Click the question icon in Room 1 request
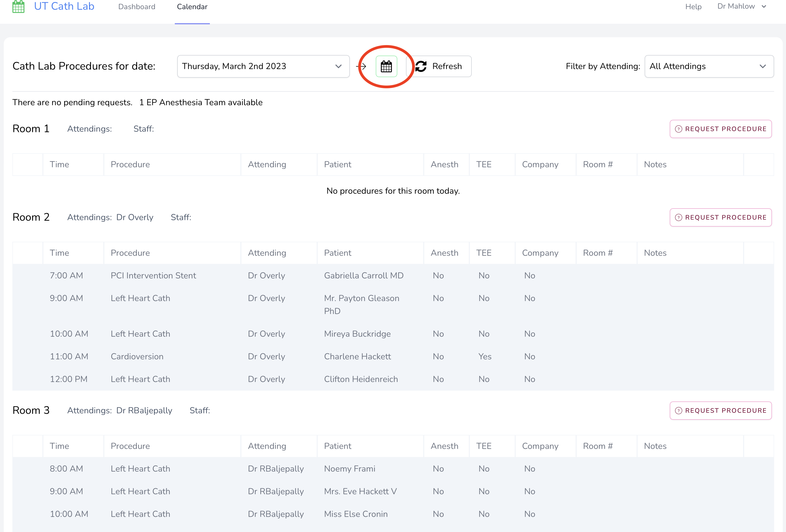This screenshot has width=786, height=532. click(678, 129)
